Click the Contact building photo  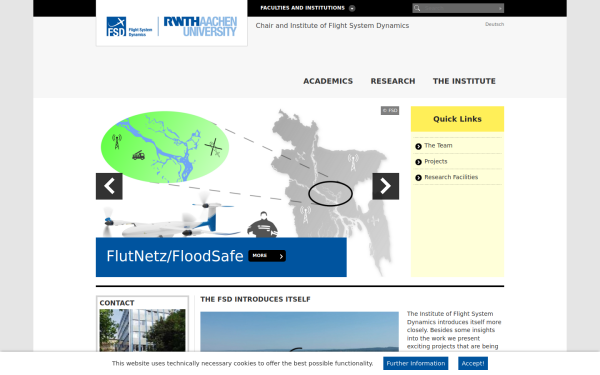pyautogui.click(x=142, y=330)
